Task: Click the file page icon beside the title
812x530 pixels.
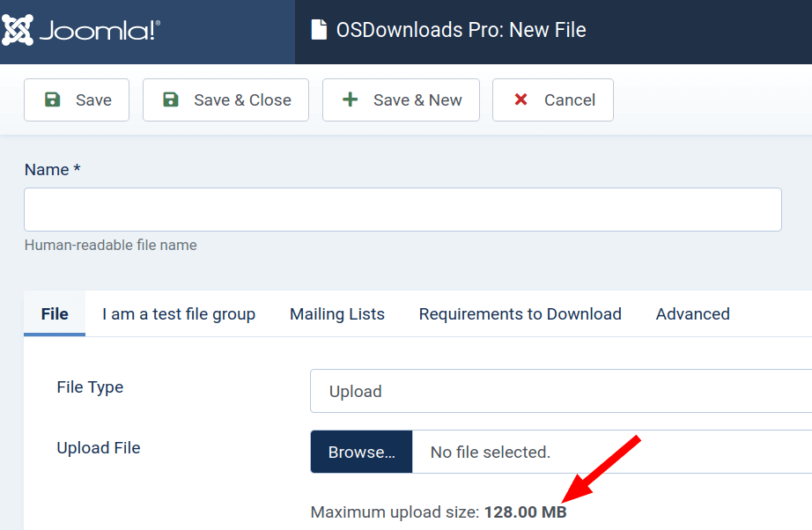Action: (319, 30)
